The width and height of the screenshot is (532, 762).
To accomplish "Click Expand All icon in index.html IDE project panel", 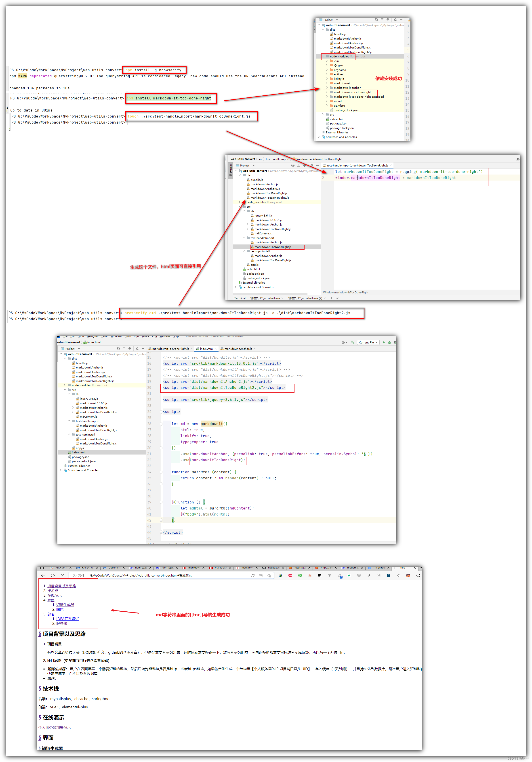I will pyautogui.click(x=124, y=348).
